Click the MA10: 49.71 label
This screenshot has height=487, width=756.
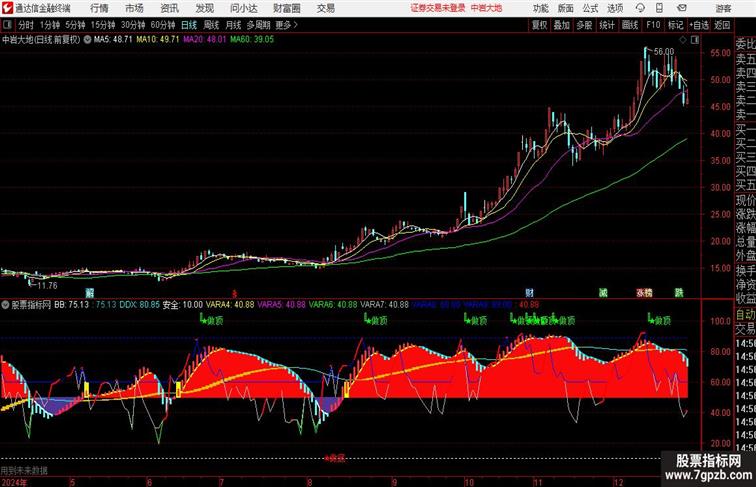[158, 40]
